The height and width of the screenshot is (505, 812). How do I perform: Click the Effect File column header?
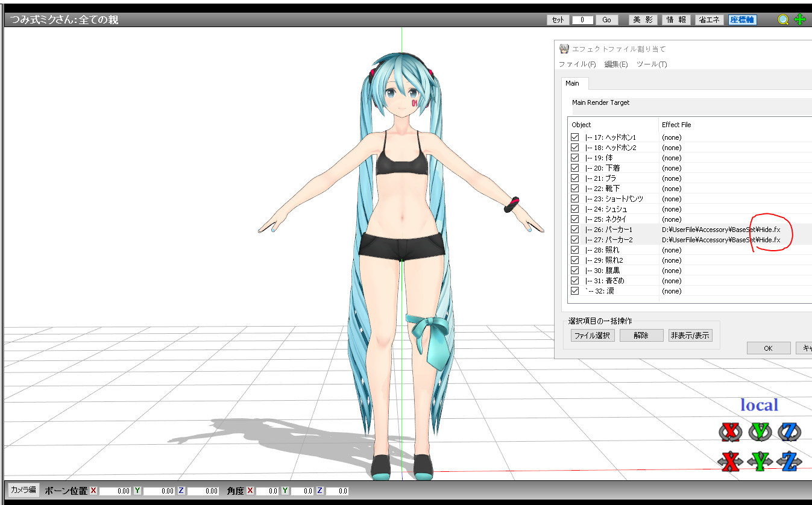coord(676,125)
